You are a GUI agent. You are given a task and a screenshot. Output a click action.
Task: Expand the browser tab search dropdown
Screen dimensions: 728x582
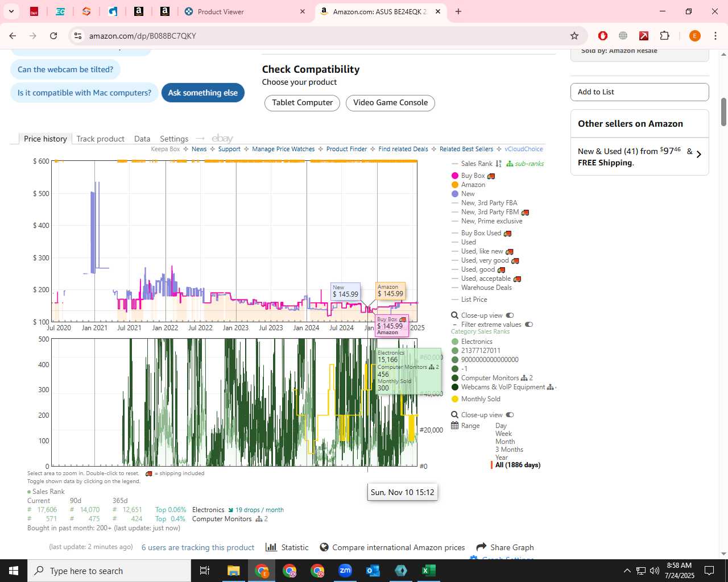(x=11, y=11)
